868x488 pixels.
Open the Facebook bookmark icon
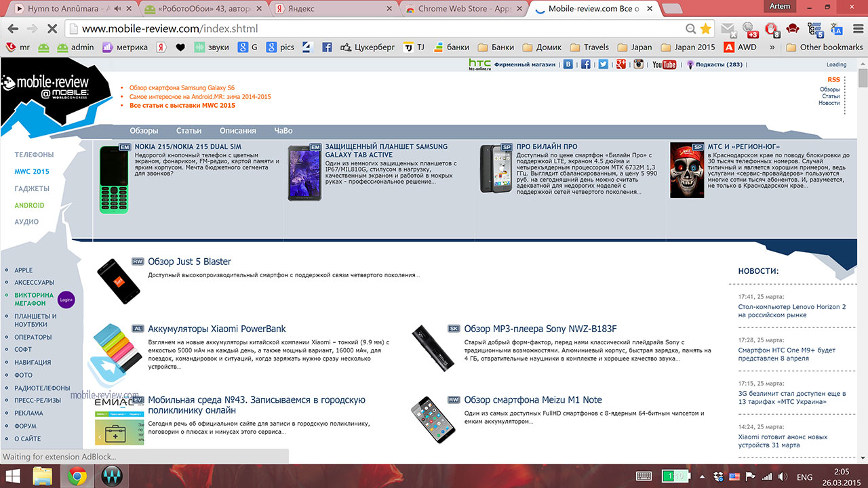[x=327, y=47]
